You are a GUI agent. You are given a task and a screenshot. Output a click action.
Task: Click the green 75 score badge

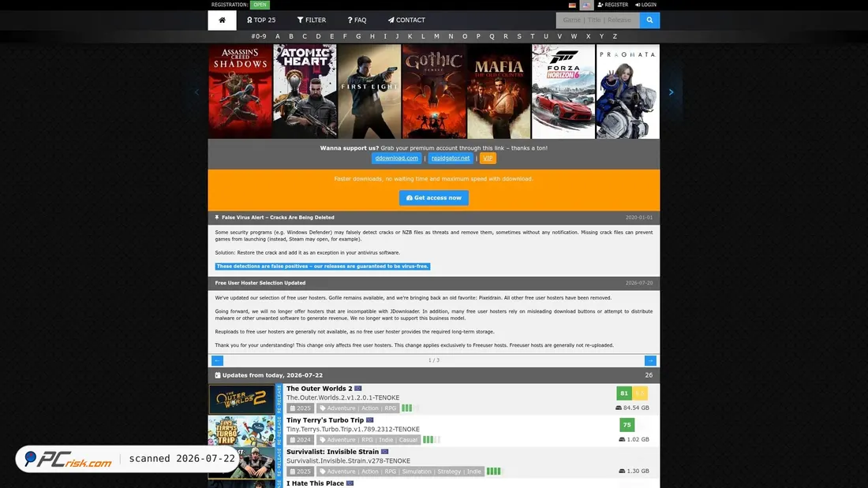[x=627, y=425]
